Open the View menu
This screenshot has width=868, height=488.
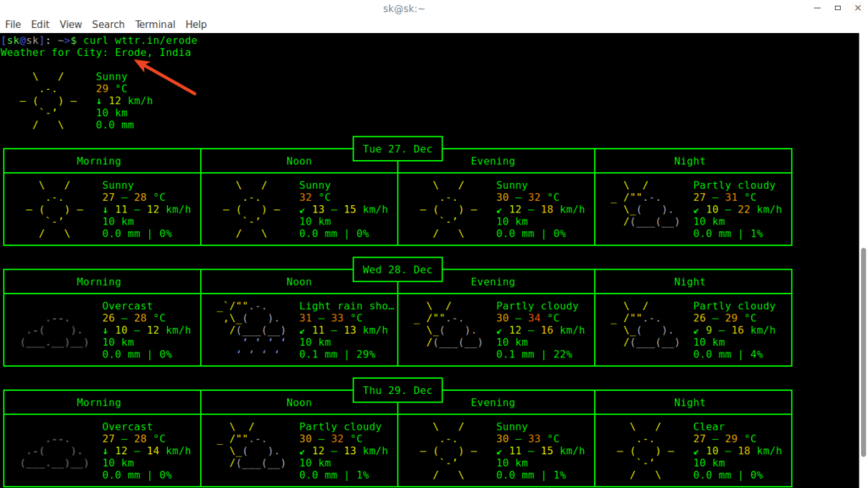70,24
